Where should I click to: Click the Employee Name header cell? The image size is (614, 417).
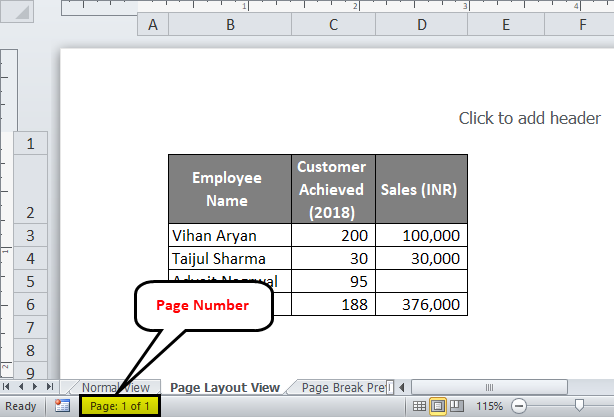pyautogui.click(x=230, y=189)
